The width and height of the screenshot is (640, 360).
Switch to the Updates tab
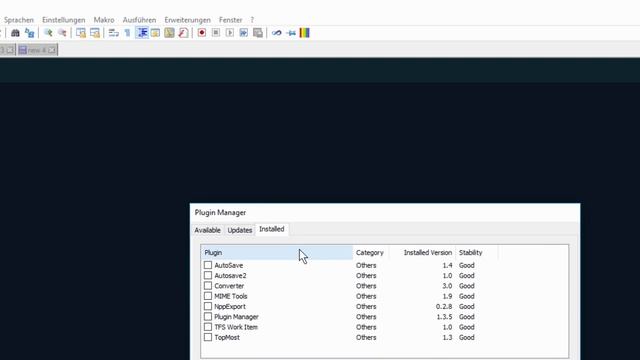[x=240, y=230]
